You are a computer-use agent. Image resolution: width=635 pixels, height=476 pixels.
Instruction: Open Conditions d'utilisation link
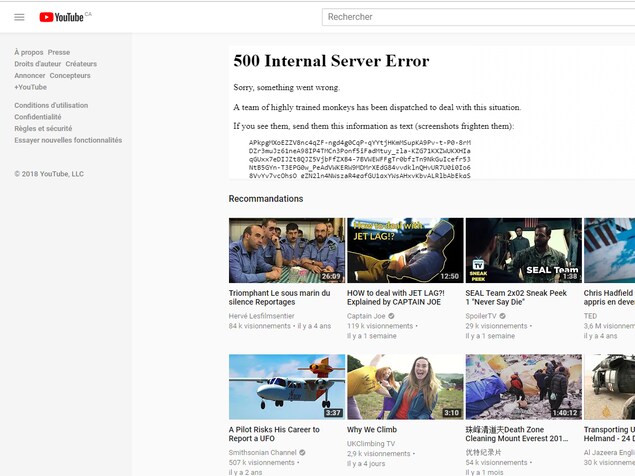click(x=51, y=105)
